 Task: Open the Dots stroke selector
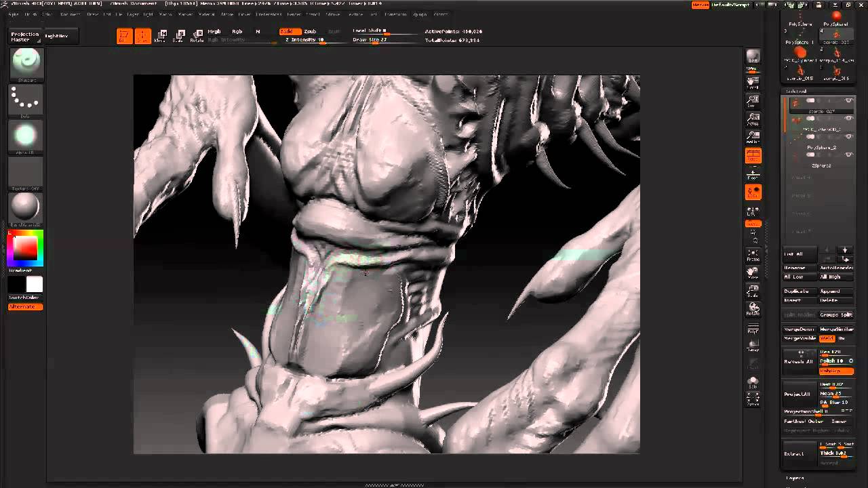coord(26,101)
